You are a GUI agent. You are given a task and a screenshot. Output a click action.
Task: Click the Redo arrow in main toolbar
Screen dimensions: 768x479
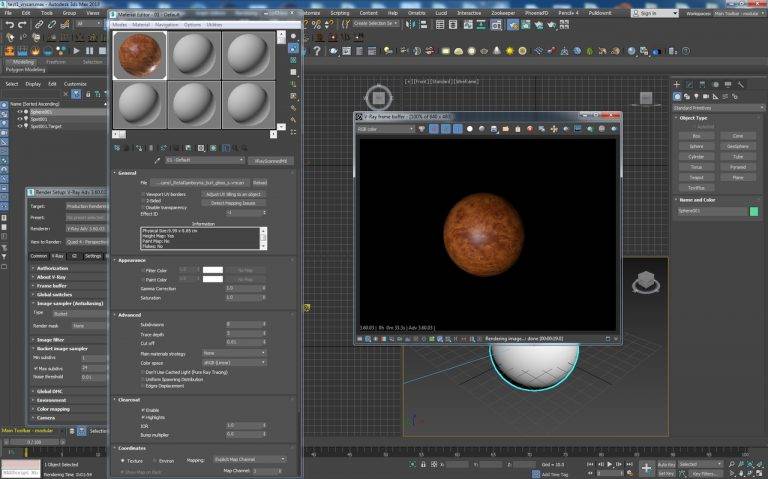click(22, 24)
